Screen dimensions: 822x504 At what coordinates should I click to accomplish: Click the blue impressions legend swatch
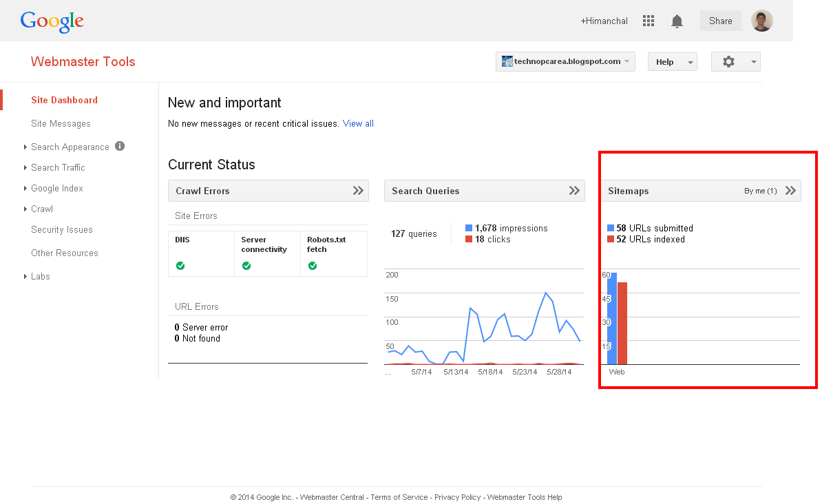pyautogui.click(x=469, y=228)
